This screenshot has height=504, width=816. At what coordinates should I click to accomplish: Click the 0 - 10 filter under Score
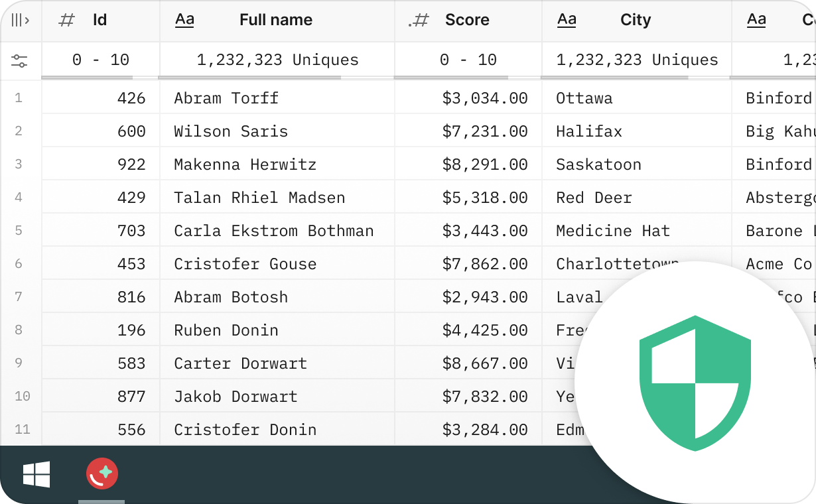pyautogui.click(x=467, y=60)
